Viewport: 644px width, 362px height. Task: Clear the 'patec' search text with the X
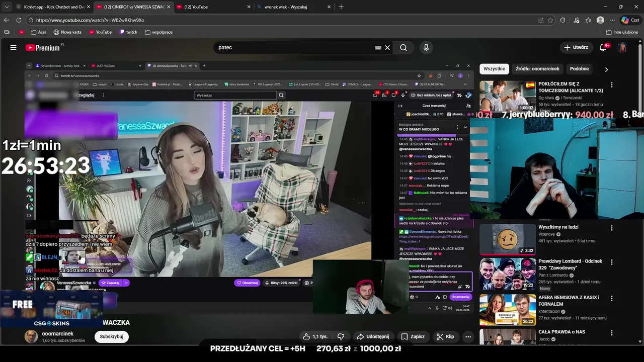(387, 48)
